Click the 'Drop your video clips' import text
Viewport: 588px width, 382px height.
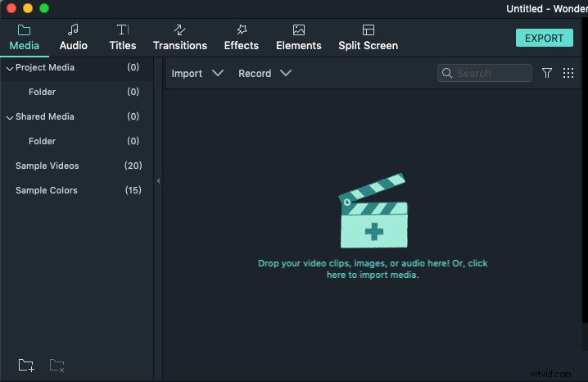tap(373, 269)
